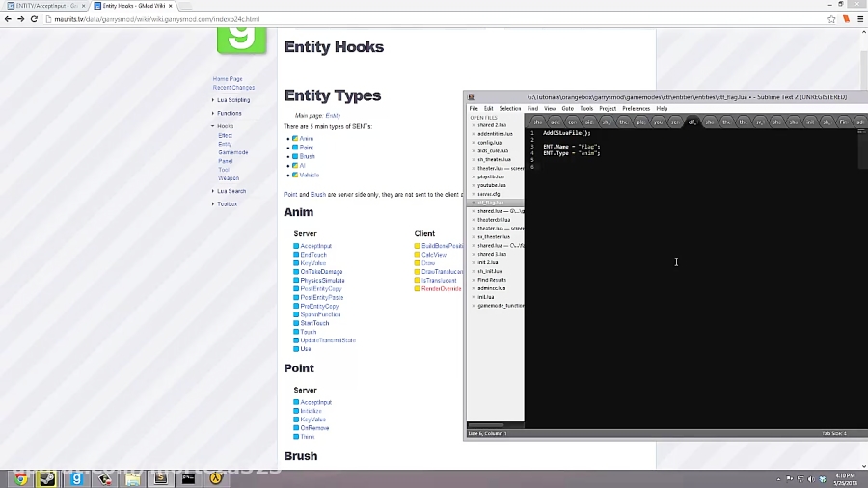Select config.lua in the open files sidebar

[x=490, y=142]
